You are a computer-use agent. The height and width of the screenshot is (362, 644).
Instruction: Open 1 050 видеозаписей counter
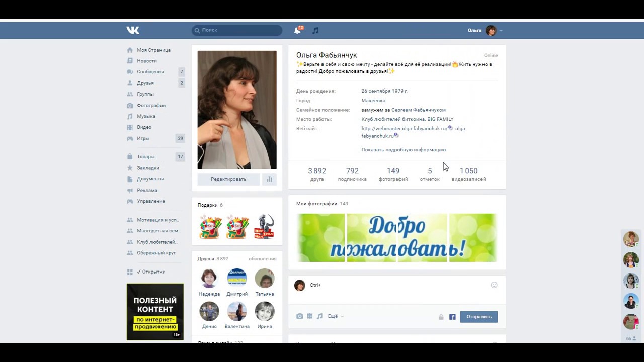(x=468, y=174)
